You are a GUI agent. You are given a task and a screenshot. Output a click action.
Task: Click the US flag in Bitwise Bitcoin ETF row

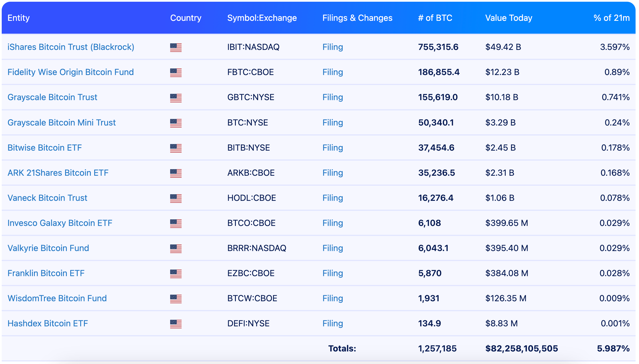pos(176,148)
